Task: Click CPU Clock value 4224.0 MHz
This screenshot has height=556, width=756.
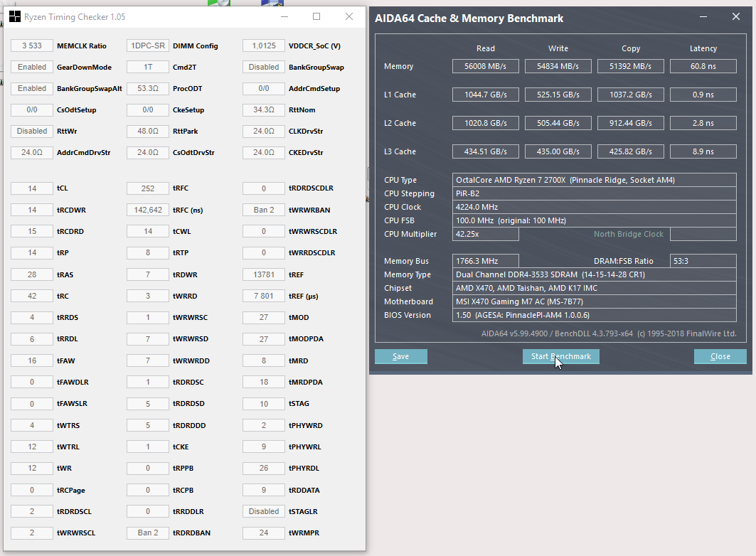Action: coord(594,207)
